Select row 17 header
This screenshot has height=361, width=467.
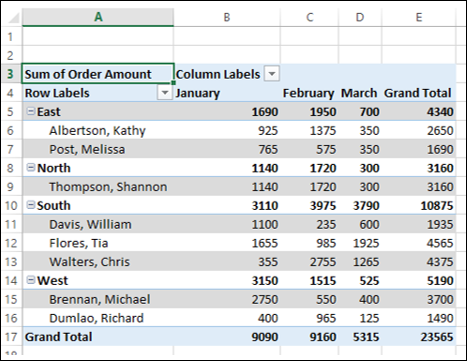pyautogui.click(x=11, y=337)
